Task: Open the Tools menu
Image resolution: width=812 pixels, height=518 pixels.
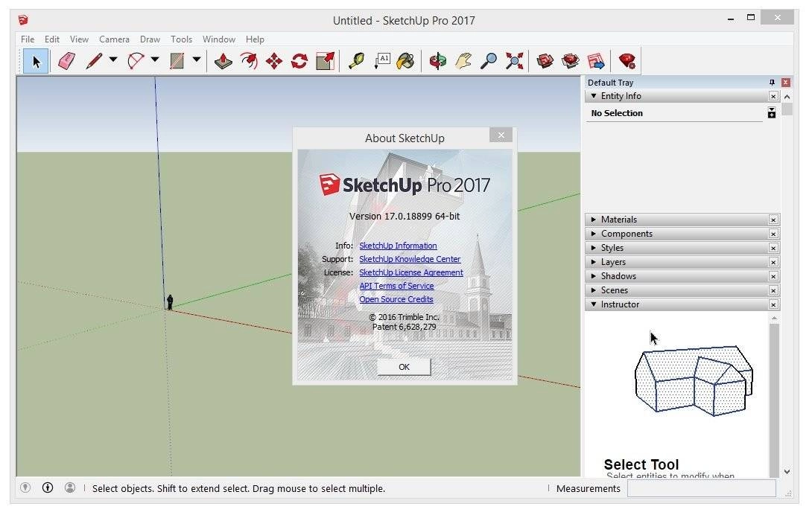Action: click(181, 39)
